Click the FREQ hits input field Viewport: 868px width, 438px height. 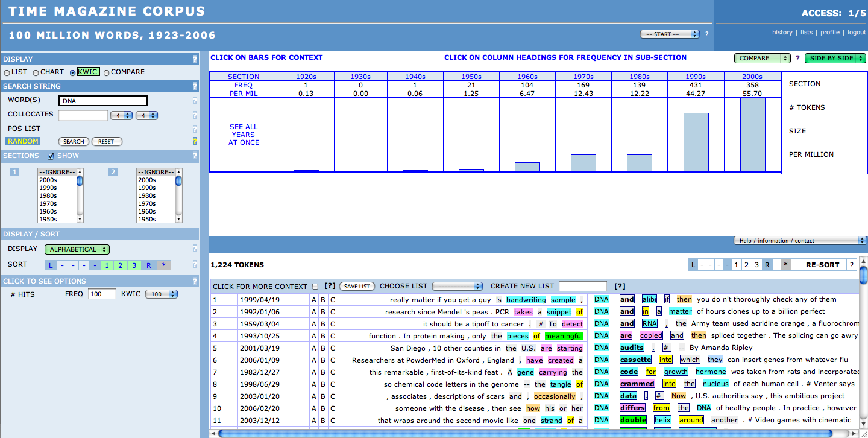click(x=102, y=294)
